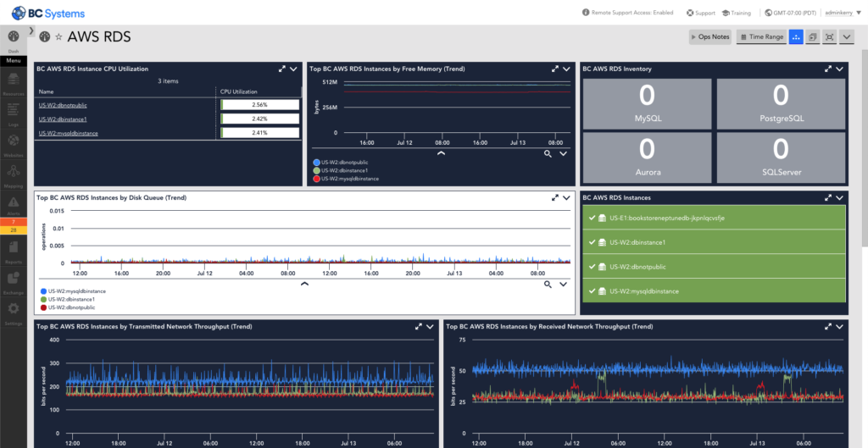
Task: Toggle US-W2:dbinstance1 legend in Disk Queue chart
Action: click(67, 299)
